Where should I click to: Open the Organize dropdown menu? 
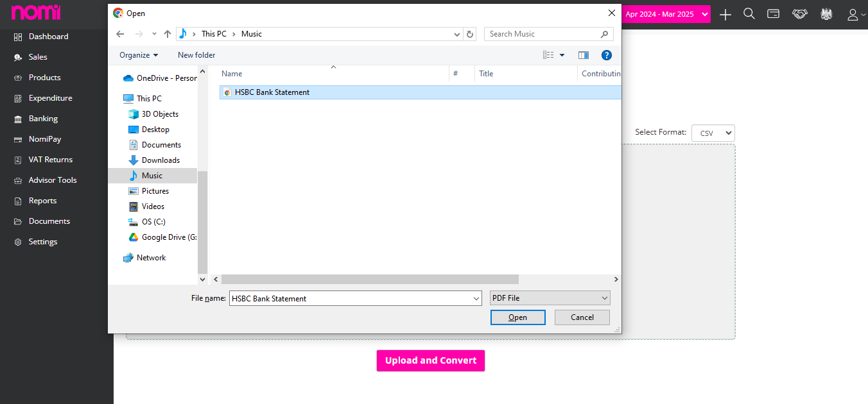click(139, 55)
